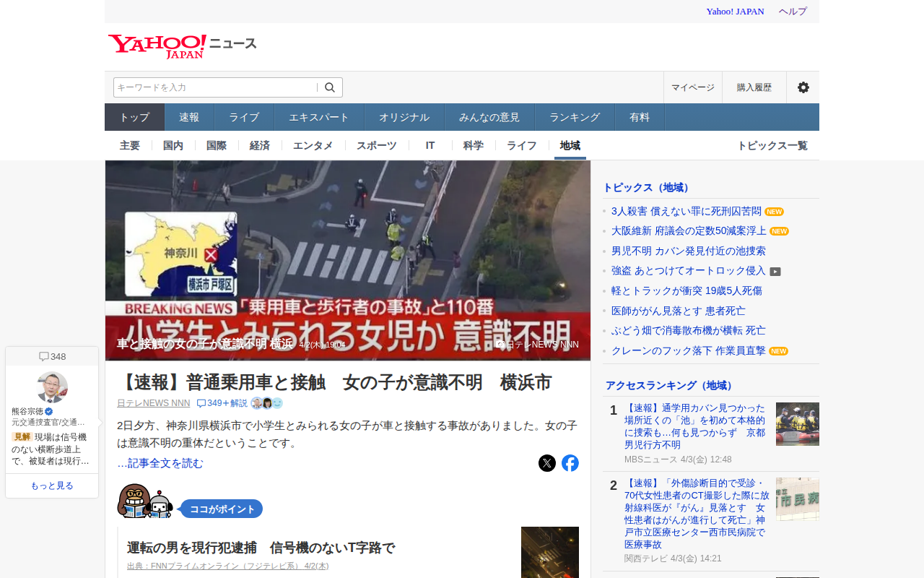Share the article on X
924x578 pixels.
coord(547,463)
